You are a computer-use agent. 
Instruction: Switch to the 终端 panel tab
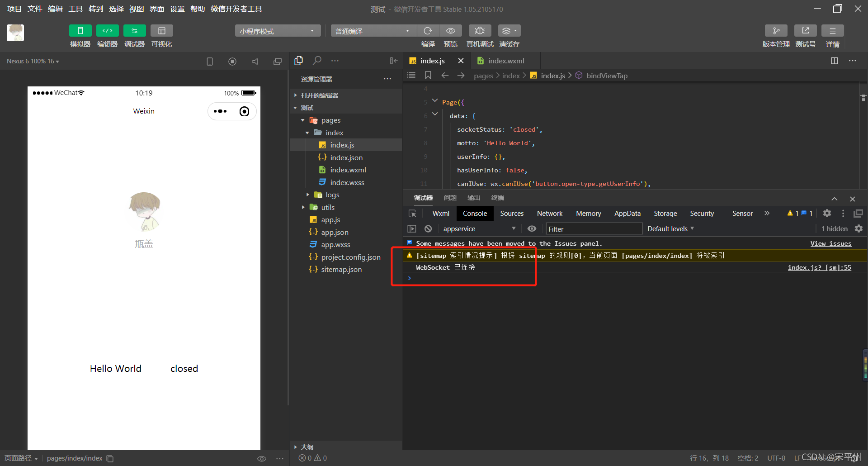(x=497, y=198)
